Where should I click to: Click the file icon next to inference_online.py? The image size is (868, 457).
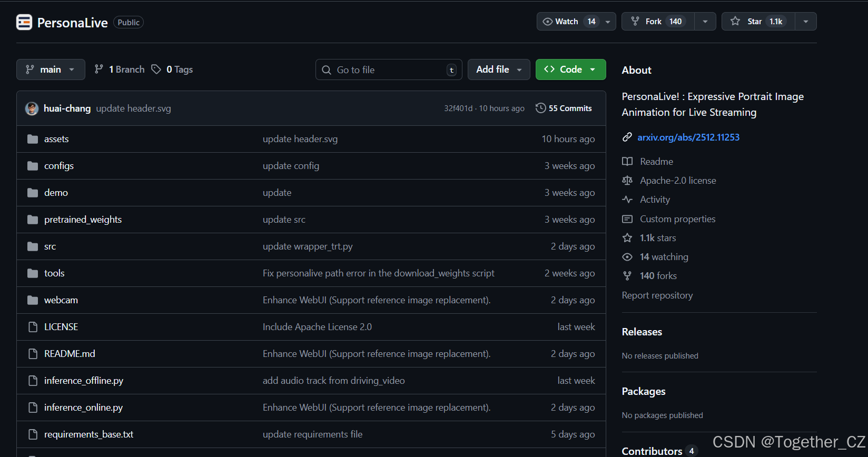click(33, 408)
